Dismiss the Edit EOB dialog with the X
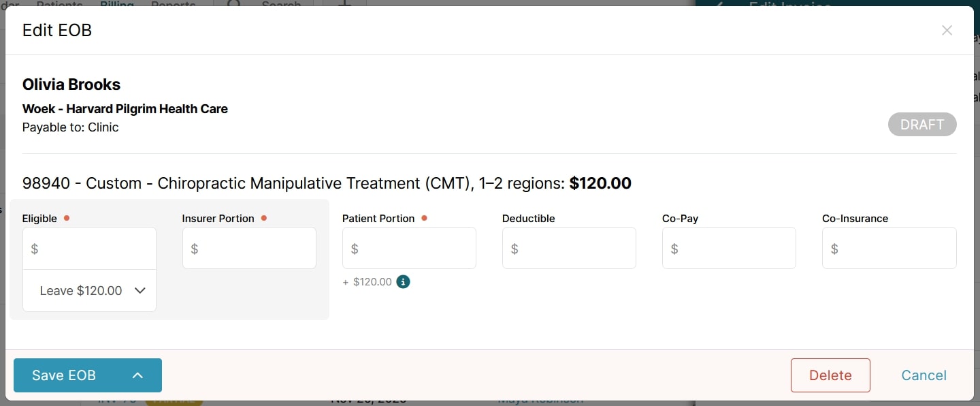Image resolution: width=980 pixels, height=406 pixels. (x=947, y=30)
